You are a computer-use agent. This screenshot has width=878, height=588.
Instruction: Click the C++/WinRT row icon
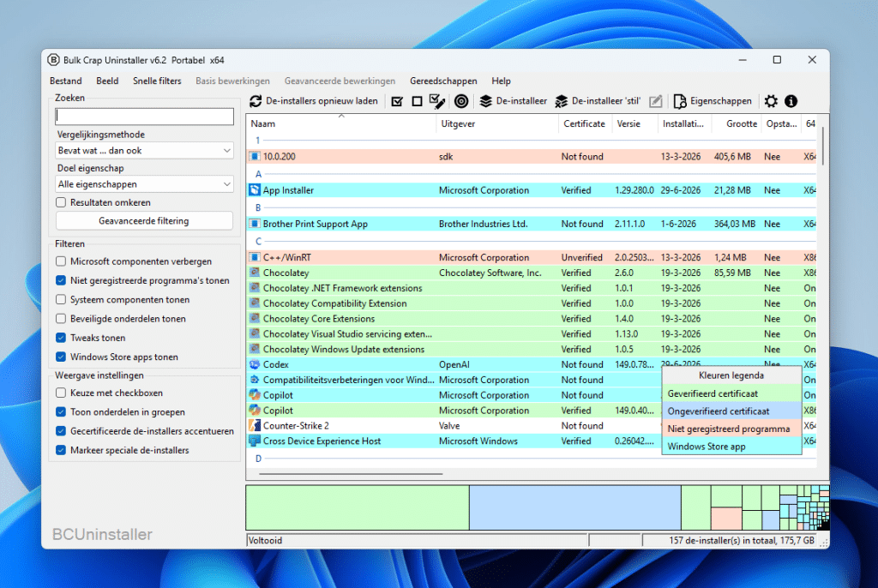pos(254,258)
